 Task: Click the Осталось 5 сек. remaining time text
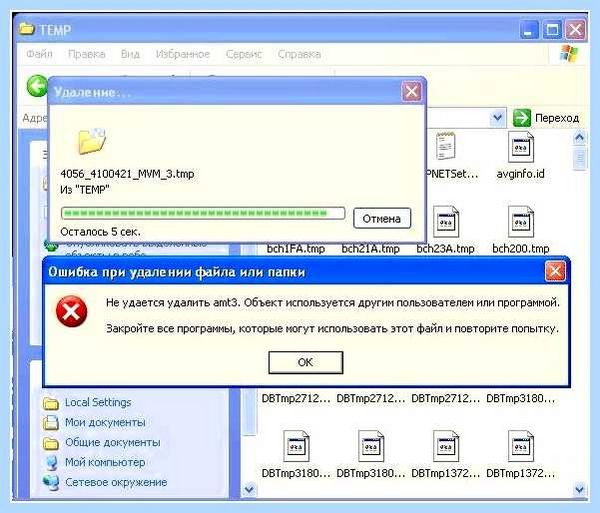tap(100, 231)
